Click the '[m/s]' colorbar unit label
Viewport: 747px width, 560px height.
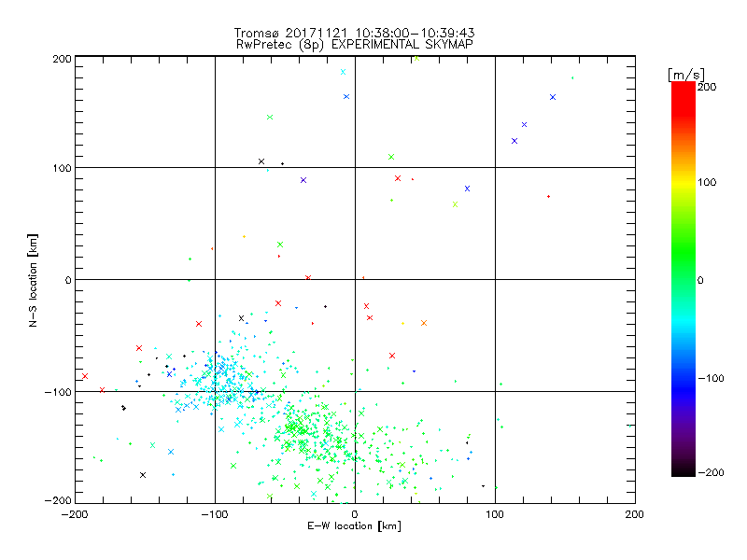click(686, 75)
